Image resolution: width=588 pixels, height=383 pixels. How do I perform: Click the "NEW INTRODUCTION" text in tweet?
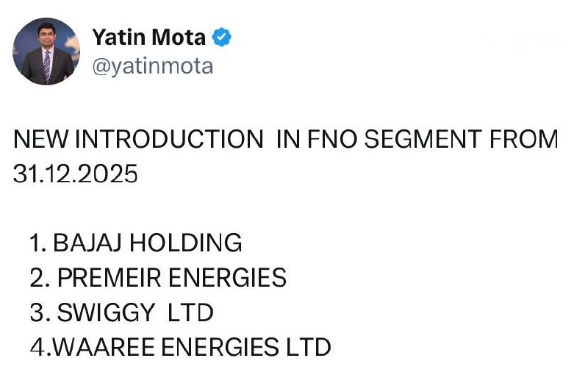[137, 140]
